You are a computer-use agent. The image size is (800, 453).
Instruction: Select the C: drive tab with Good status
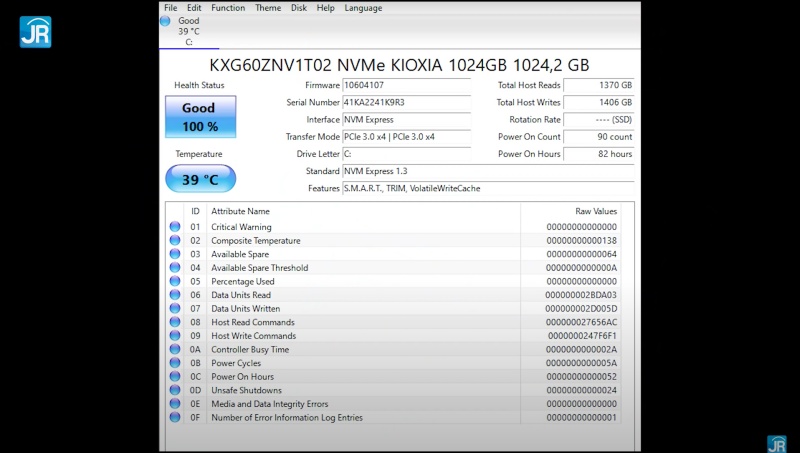coord(189,31)
